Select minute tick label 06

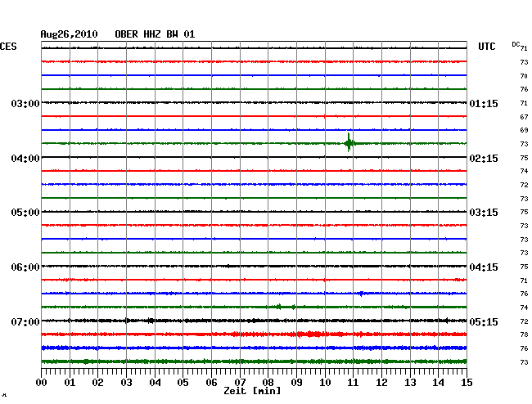pos(211,382)
